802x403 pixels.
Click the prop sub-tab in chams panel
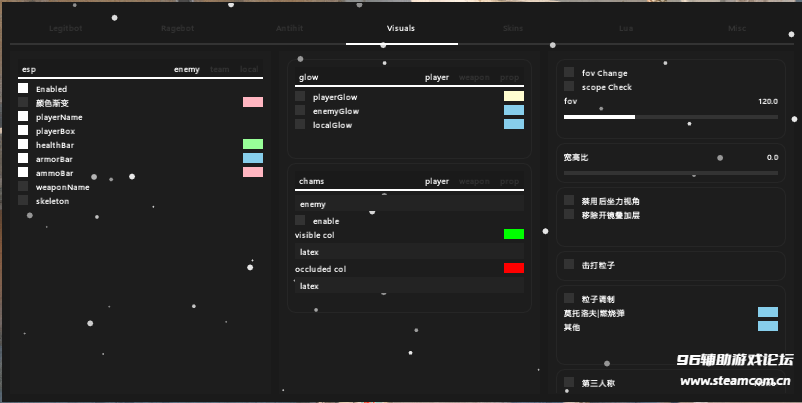pos(510,182)
